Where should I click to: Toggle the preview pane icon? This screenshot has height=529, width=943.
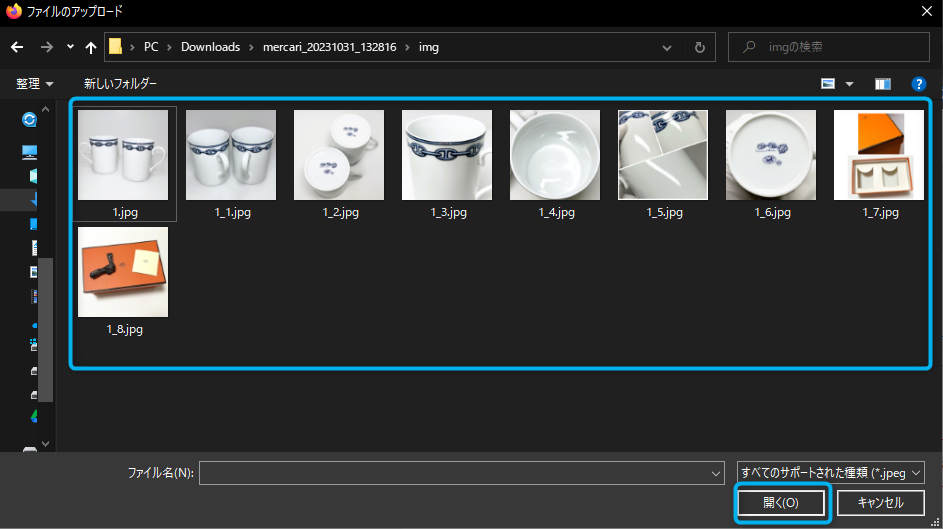tap(882, 84)
